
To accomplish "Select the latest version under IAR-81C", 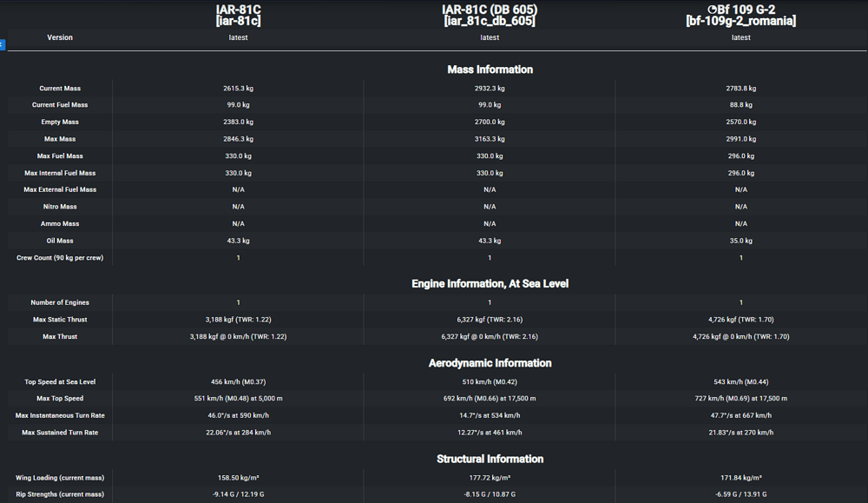I will click(x=238, y=37).
